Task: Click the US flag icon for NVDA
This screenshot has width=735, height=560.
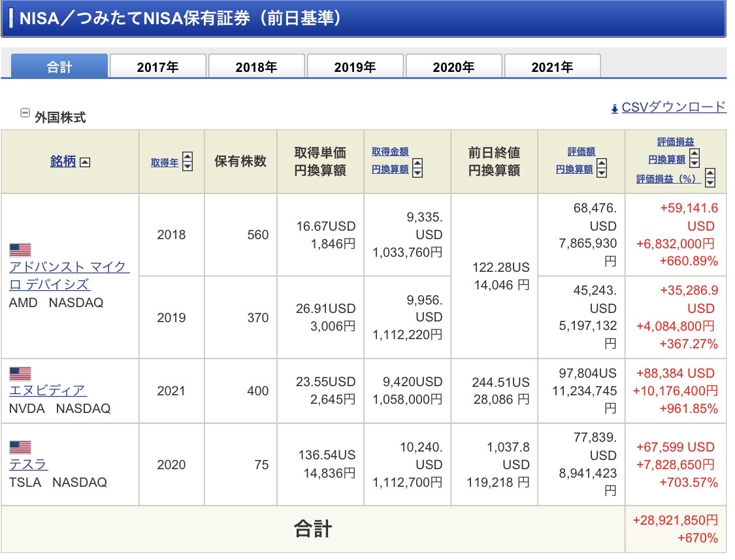Action: [20, 374]
